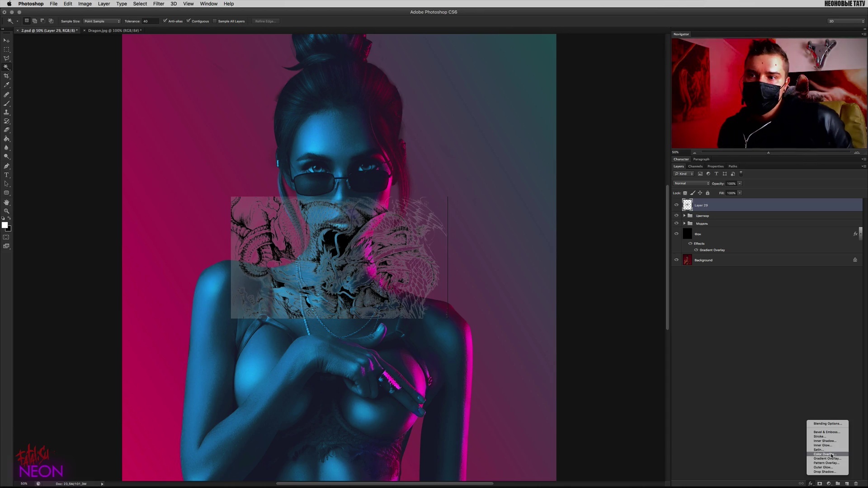Screen dimensions: 868x488
Task: Open the Fill slider dropdown arrow
Action: [x=740, y=193]
